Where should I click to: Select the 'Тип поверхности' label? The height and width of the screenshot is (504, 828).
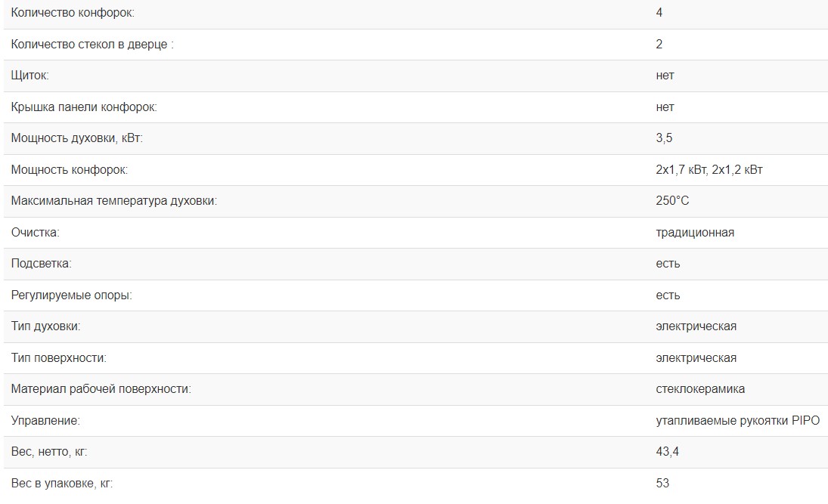tap(58, 358)
